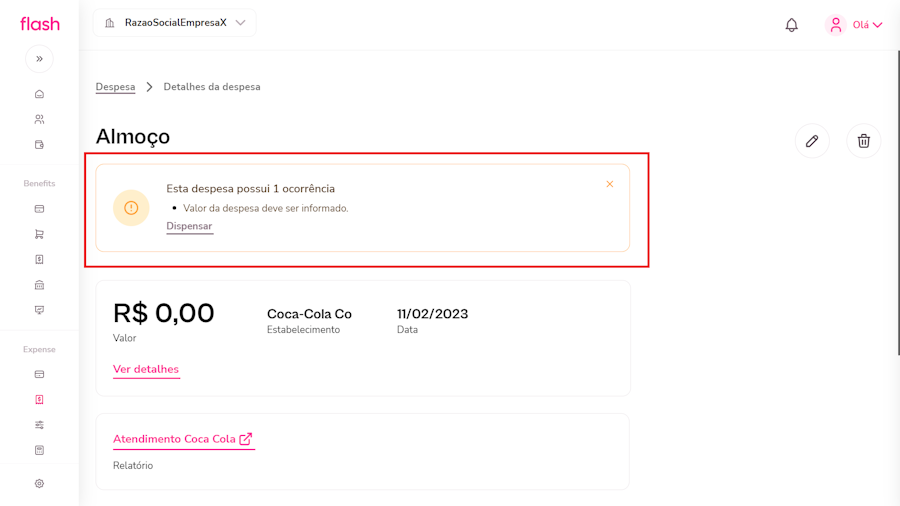900x506 pixels.
Task: Click the flash logo
Action: (x=40, y=24)
